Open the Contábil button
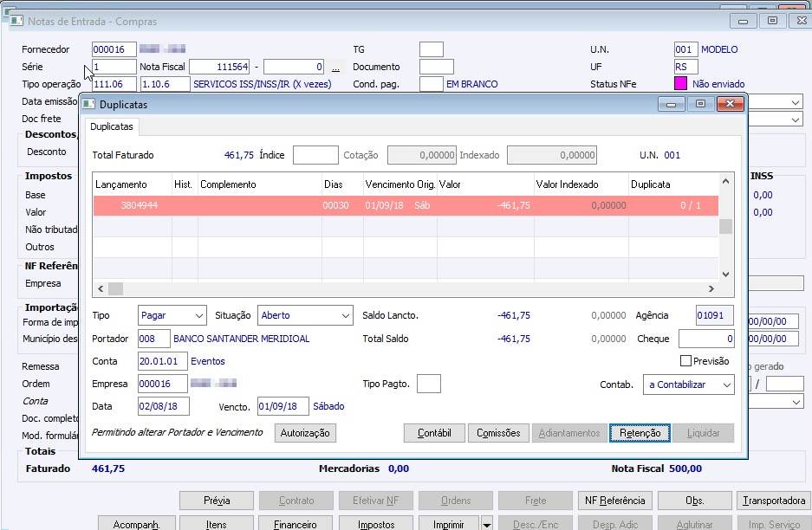 tap(434, 433)
